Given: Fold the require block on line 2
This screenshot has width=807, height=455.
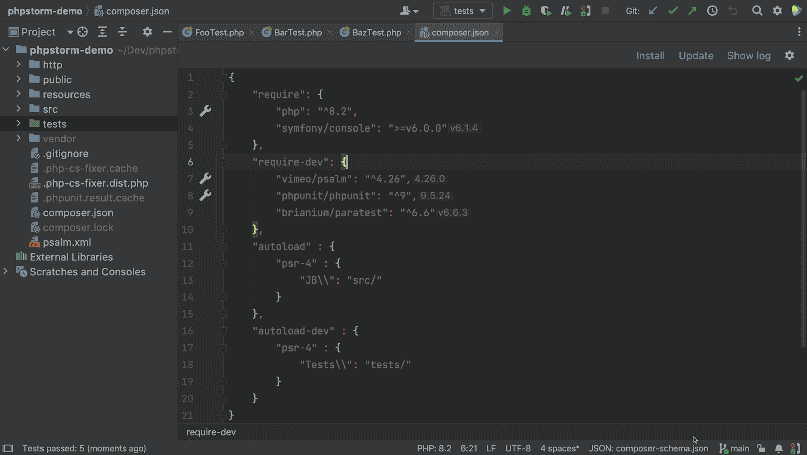Looking at the screenshot, I should [x=222, y=94].
